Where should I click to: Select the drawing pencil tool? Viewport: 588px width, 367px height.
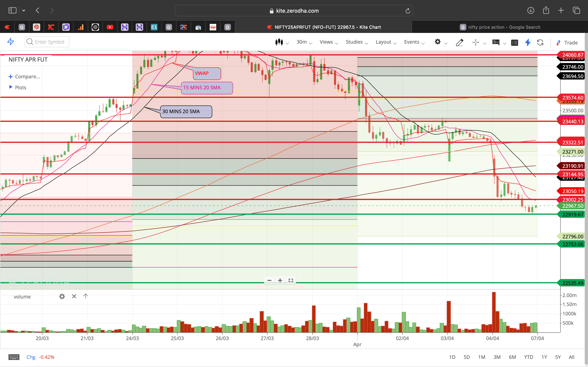(x=459, y=43)
